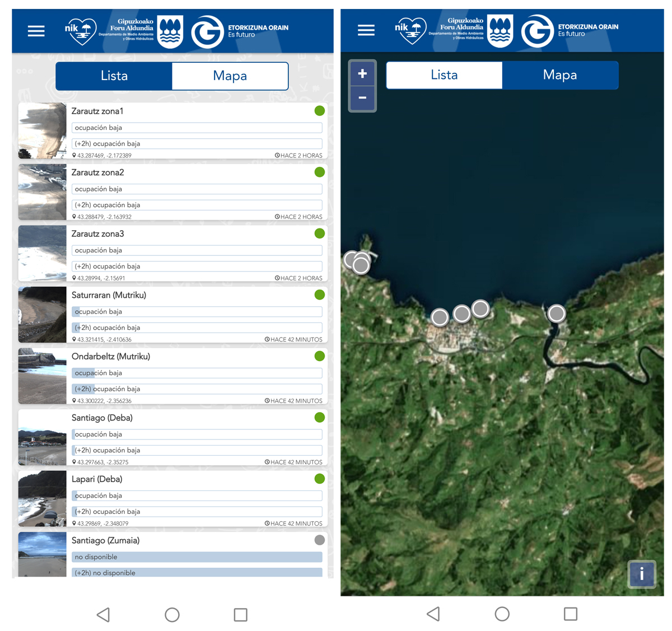Open Lapari (Deba) webcam thumbnail
Image resolution: width=672 pixels, height=631 pixels.
[43, 498]
